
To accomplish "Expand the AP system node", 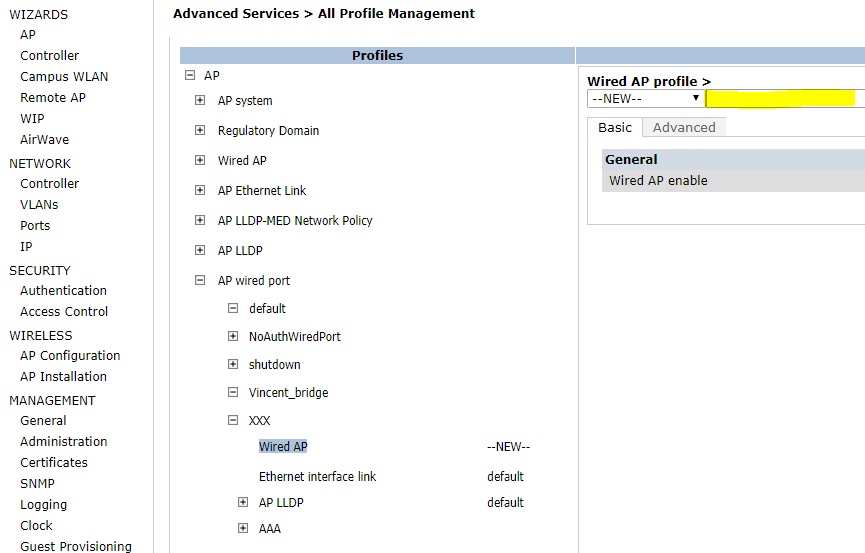I will (x=200, y=100).
